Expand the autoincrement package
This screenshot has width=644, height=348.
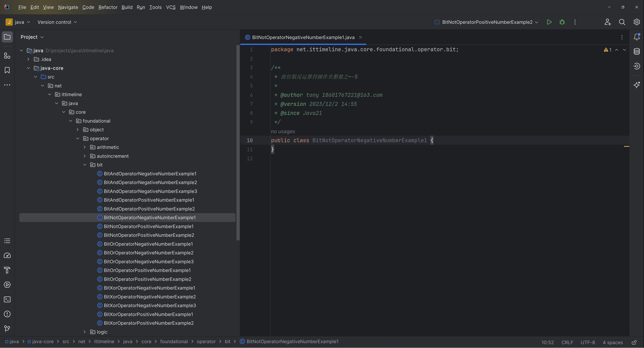point(84,156)
